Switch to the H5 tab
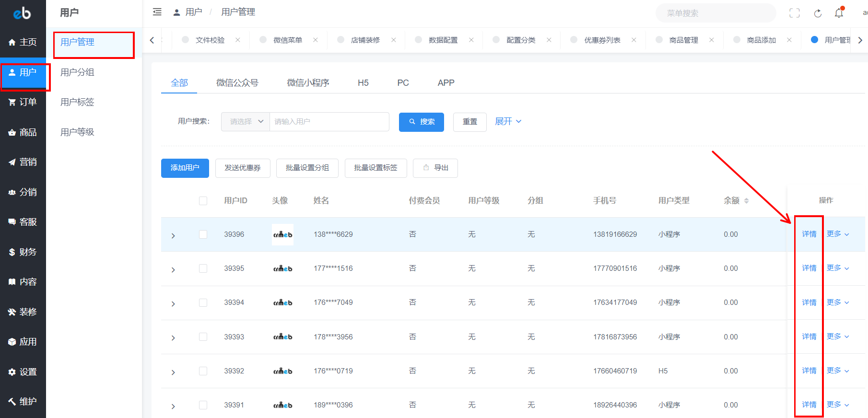The width and height of the screenshot is (868, 418). [x=363, y=83]
